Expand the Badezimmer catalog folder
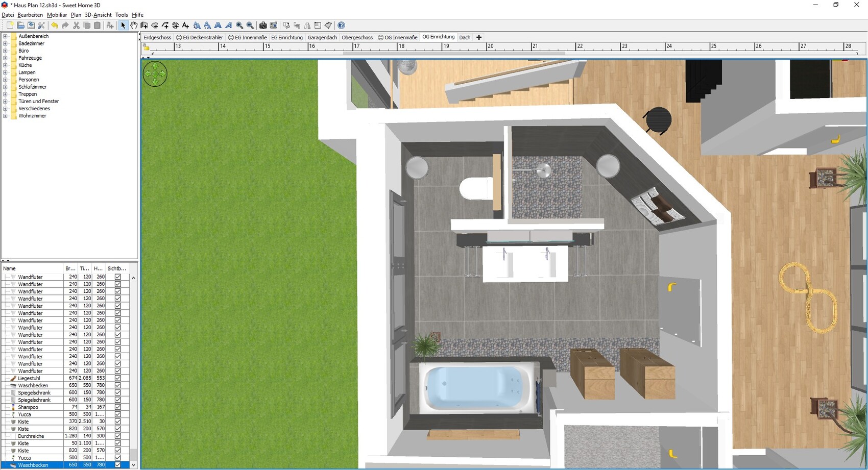This screenshot has width=868, height=470. click(x=6, y=44)
